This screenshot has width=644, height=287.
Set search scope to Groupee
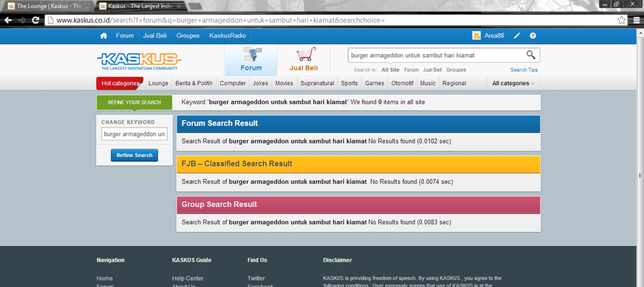[456, 70]
